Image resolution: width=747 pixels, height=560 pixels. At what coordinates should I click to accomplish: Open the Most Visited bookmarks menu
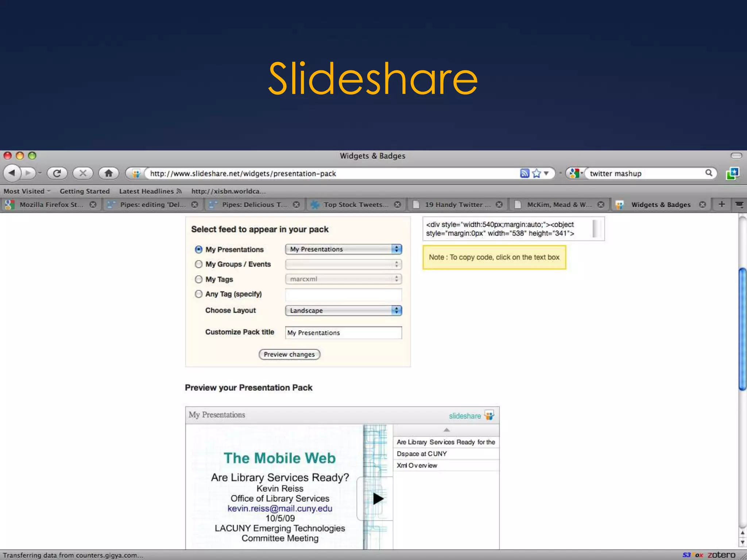click(x=27, y=191)
